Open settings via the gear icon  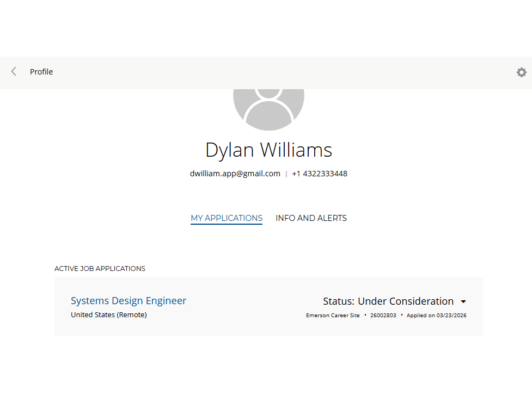tap(521, 72)
